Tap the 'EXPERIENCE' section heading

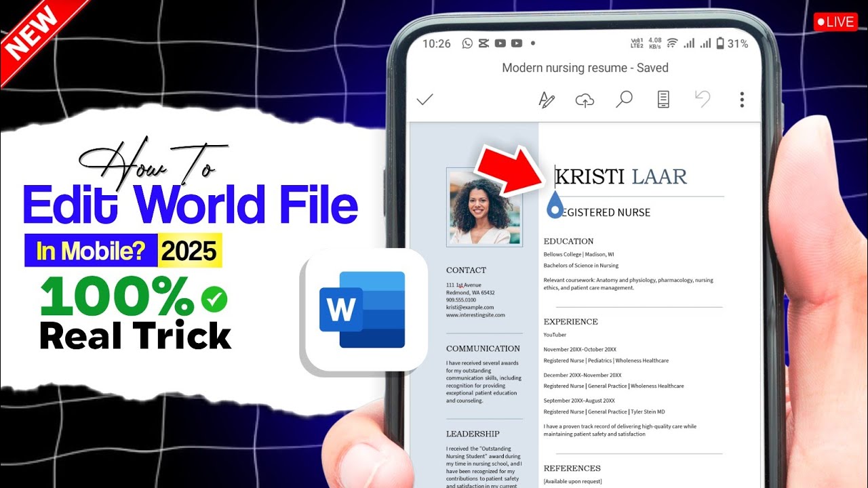[570, 322]
